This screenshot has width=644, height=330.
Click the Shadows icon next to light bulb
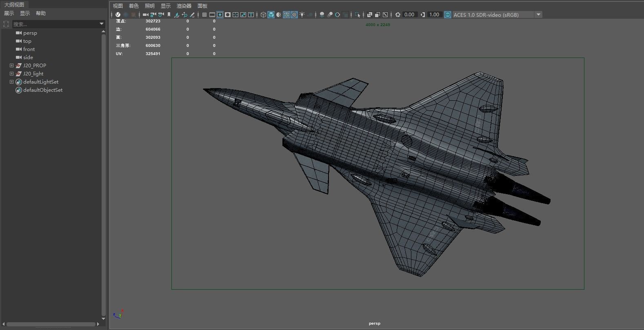310,15
